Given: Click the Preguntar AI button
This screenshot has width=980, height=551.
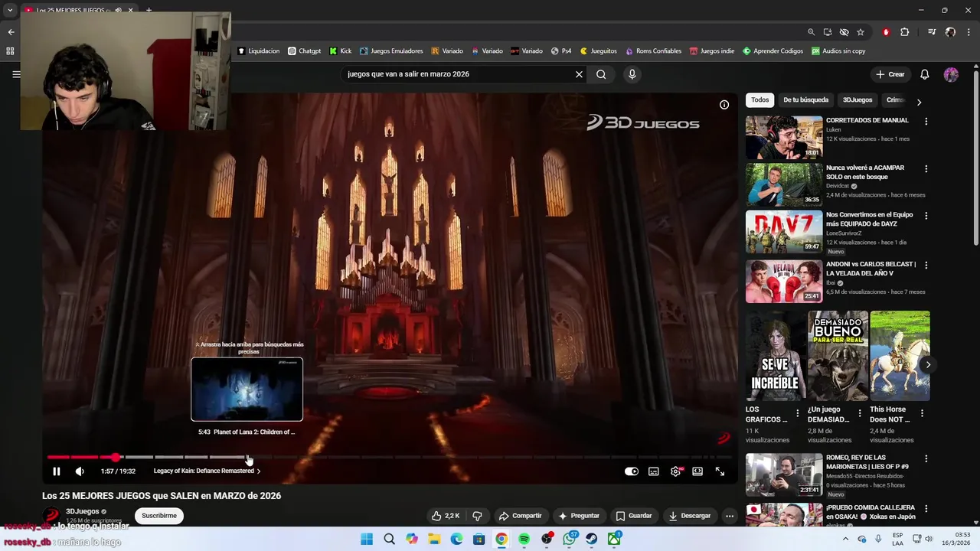Looking at the screenshot, I should (579, 516).
